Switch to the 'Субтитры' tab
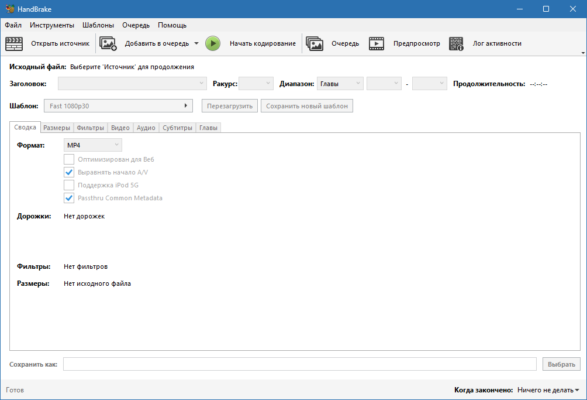This screenshot has height=400, width=587. pyautogui.click(x=177, y=128)
